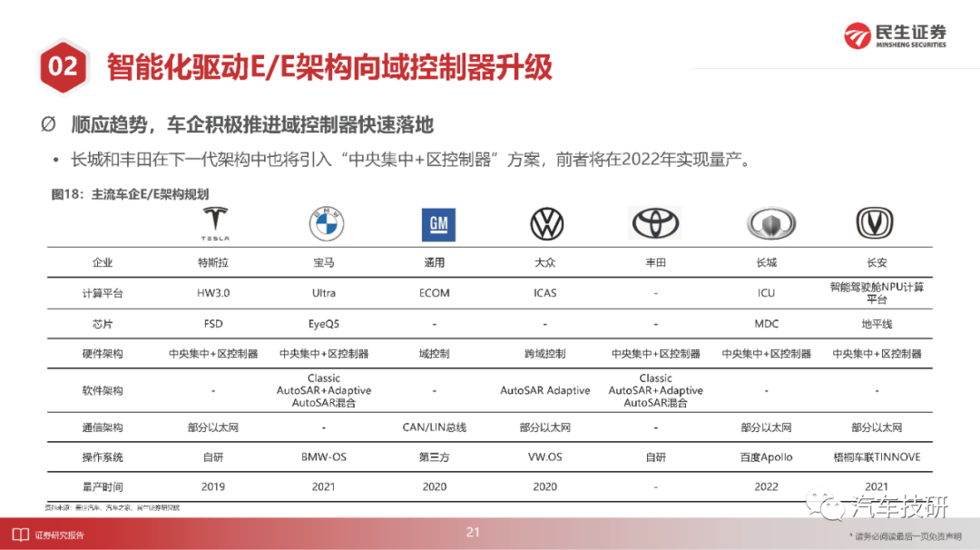
Task: Select the 地平线 cell
Action: point(877,324)
